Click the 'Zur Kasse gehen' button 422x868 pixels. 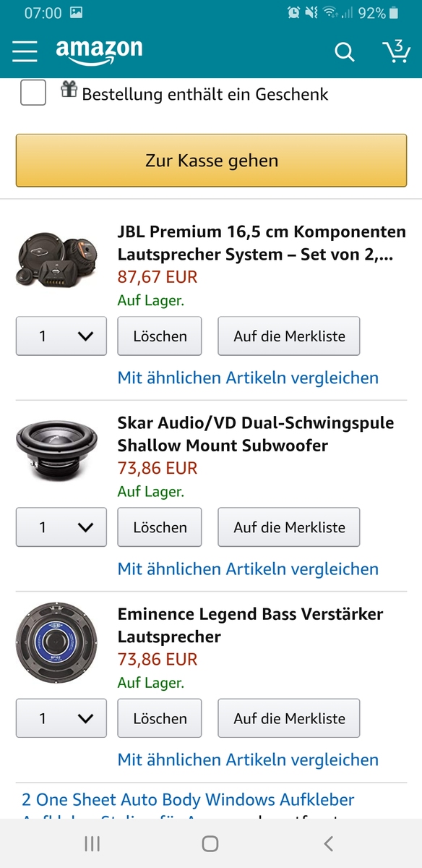coord(211,161)
